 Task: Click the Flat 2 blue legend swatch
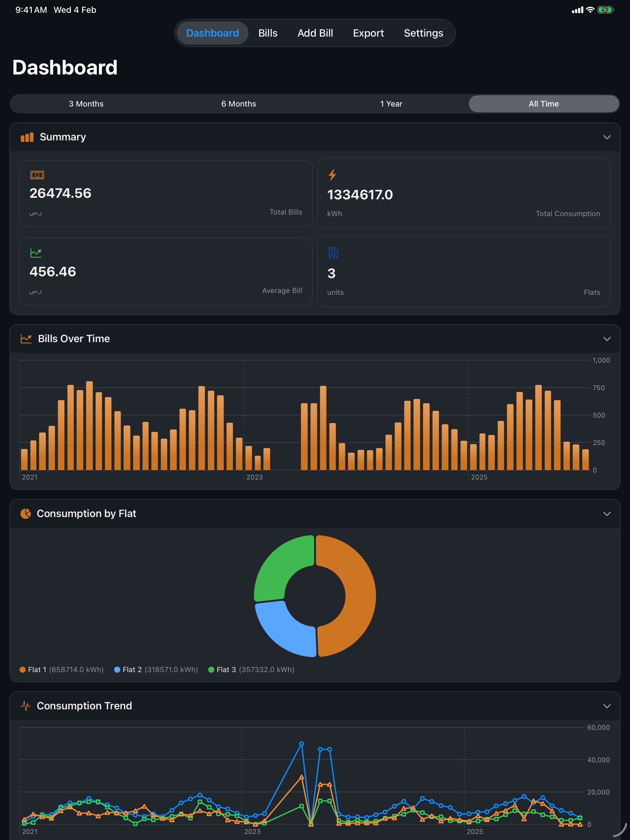(x=117, y=669)
